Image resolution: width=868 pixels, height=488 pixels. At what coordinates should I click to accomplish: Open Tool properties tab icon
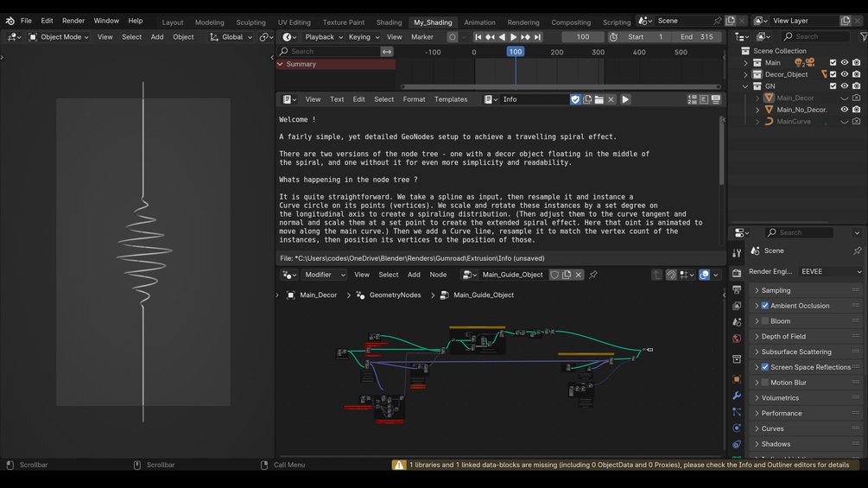pyautogui.click(x=736, y=253)
